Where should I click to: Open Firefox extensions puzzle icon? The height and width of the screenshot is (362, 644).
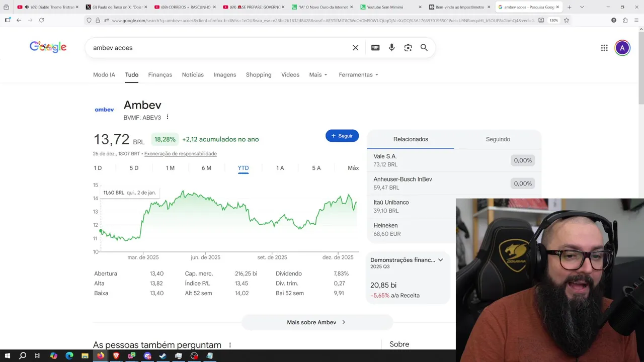[625, 20]
